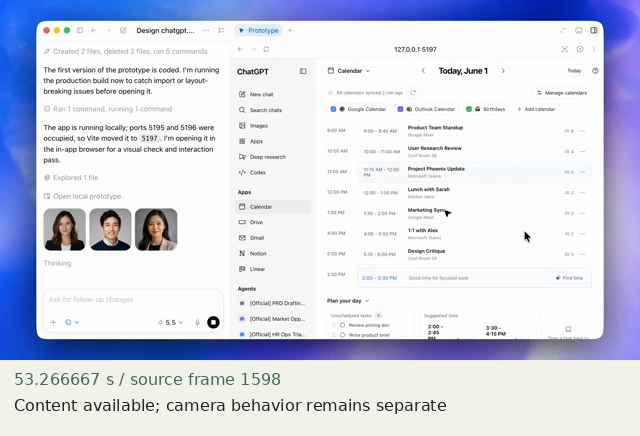Open the first woman portrait thumbnail

[64, 229]
